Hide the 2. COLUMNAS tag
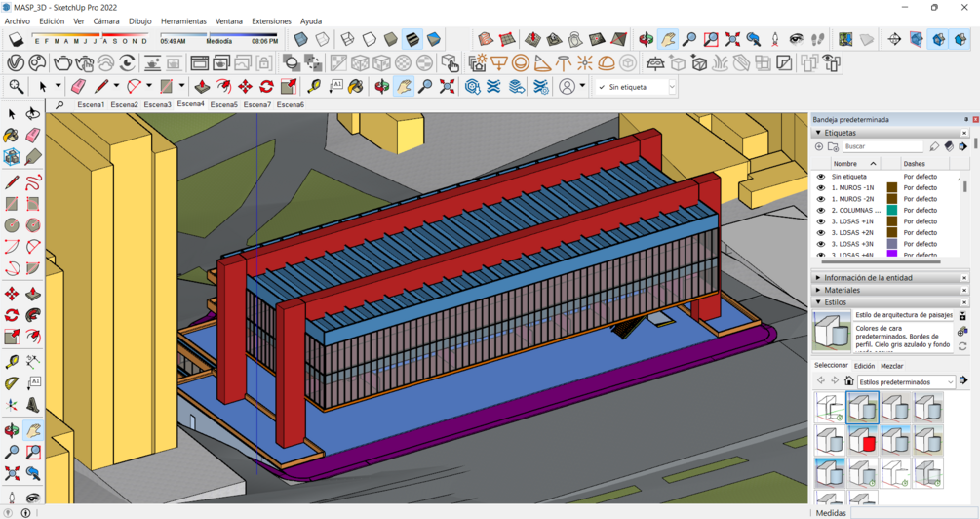The image size is (980, 519). [821, 210]
